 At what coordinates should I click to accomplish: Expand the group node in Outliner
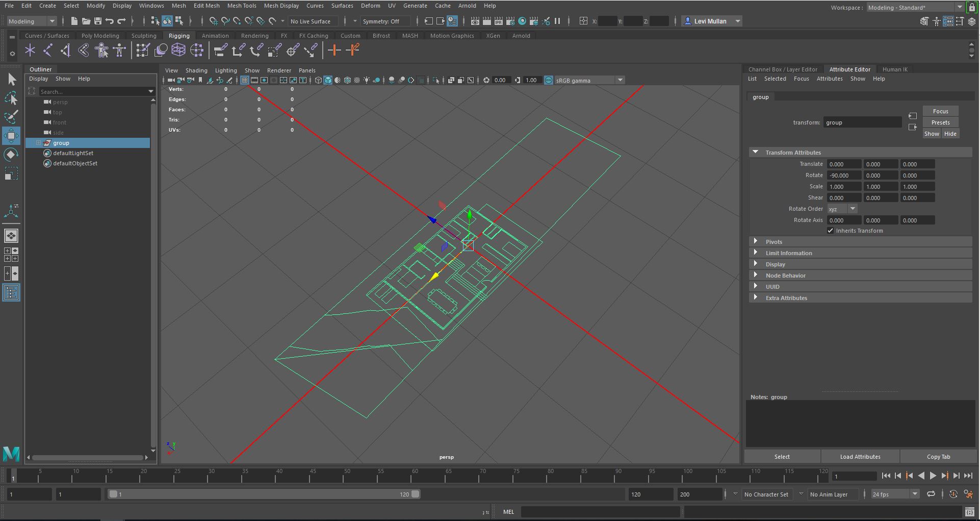click(x=38, y=143)
